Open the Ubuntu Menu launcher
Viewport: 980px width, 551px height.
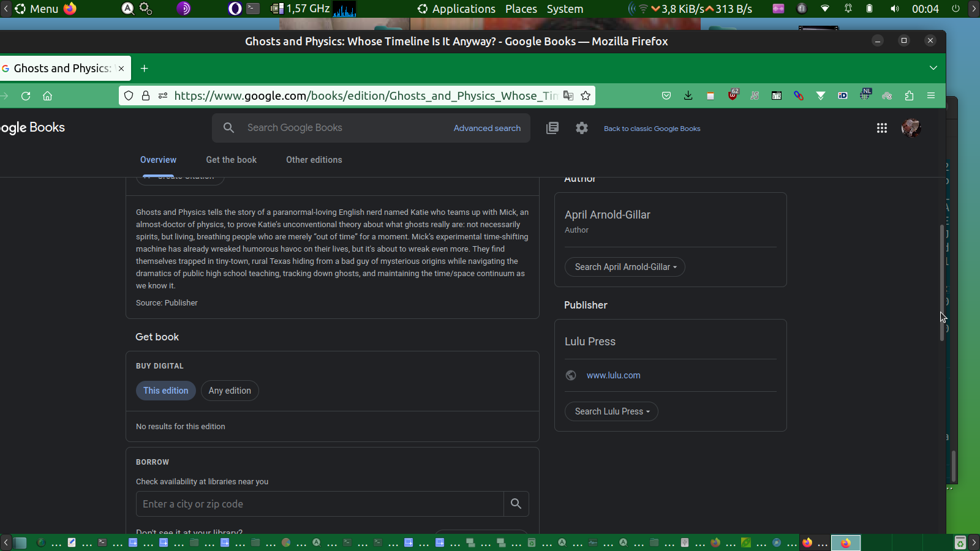click(37, 9)
